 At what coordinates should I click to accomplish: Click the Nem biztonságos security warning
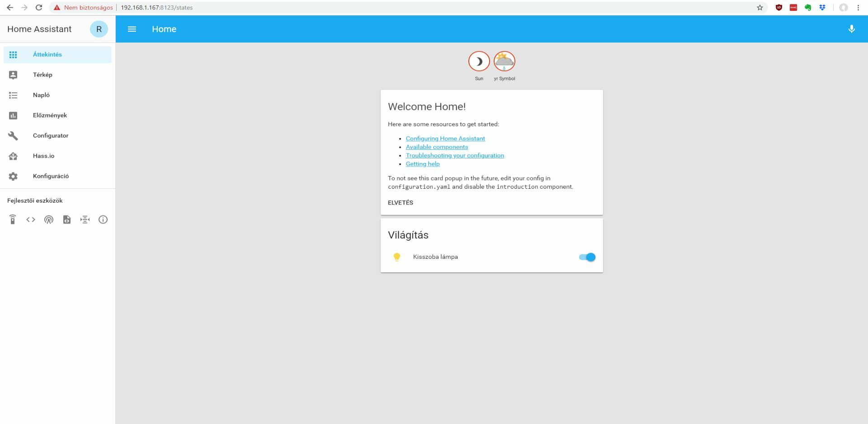[83, 8]
